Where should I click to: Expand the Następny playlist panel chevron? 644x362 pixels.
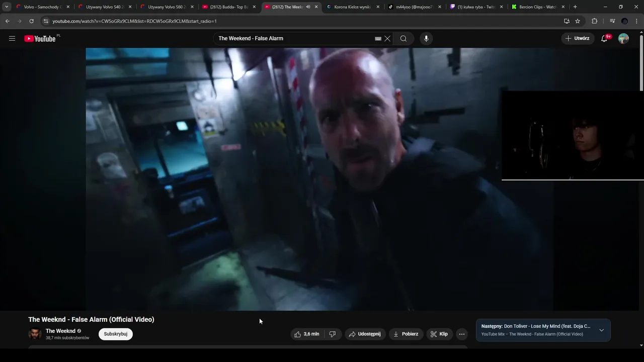tap(601, 330)
